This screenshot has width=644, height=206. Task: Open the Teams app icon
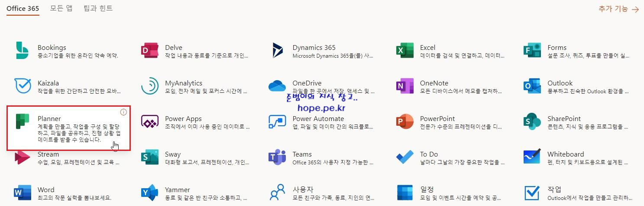pos(278,157)
